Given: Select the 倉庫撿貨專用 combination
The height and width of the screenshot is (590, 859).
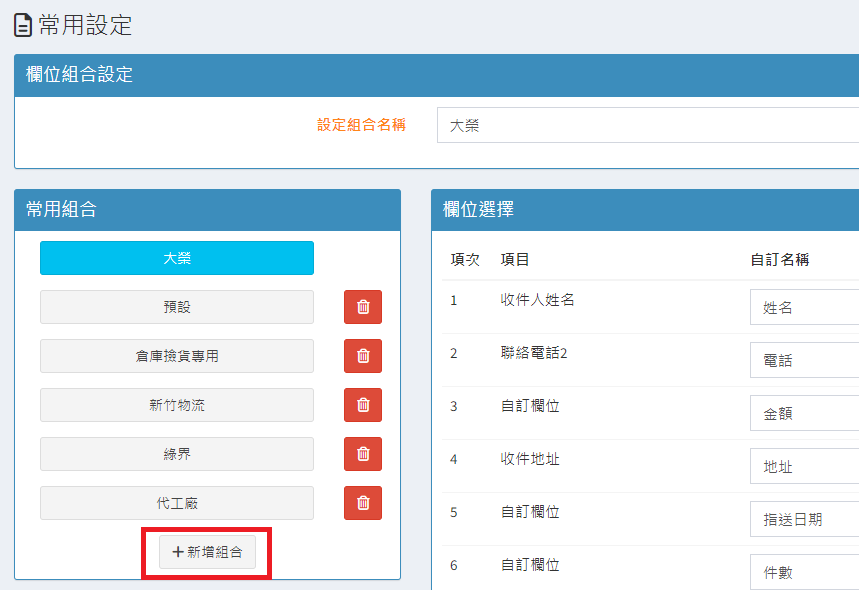Looking at the screenshot, I should [177, 356].
